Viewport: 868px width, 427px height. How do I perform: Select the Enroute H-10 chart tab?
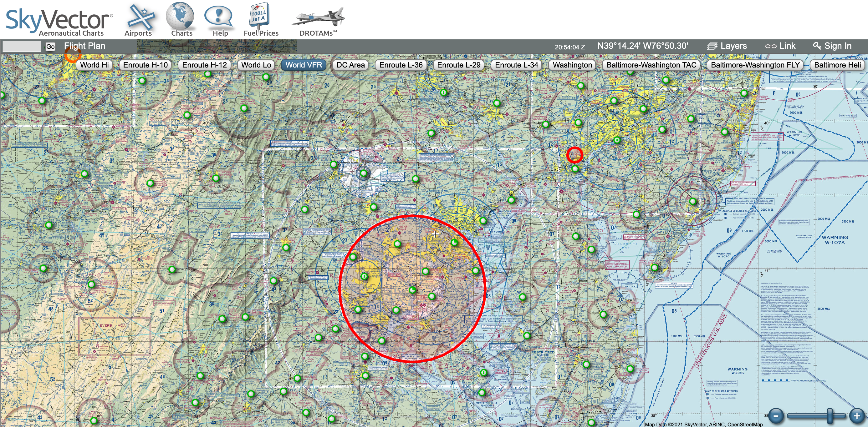coord(145,65)
